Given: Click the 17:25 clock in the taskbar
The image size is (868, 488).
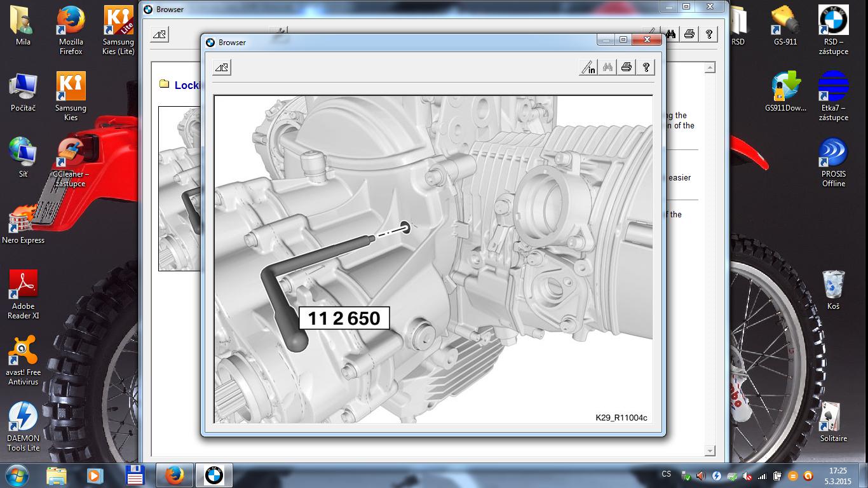Looking at the screenshot, I should (838, 475).
